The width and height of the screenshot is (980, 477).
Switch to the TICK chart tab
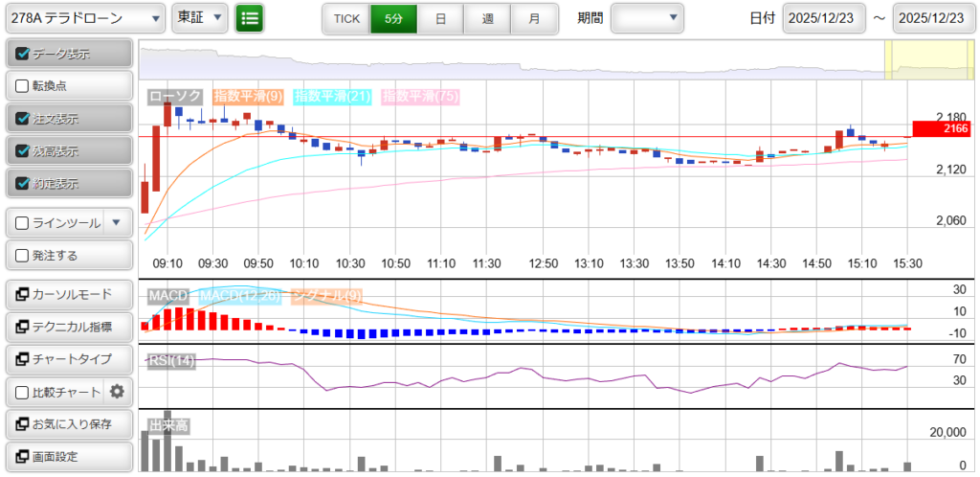point(345,18)
